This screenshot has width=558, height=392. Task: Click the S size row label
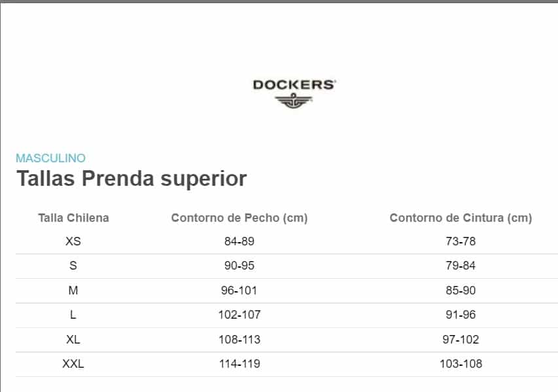click(73, 266)
